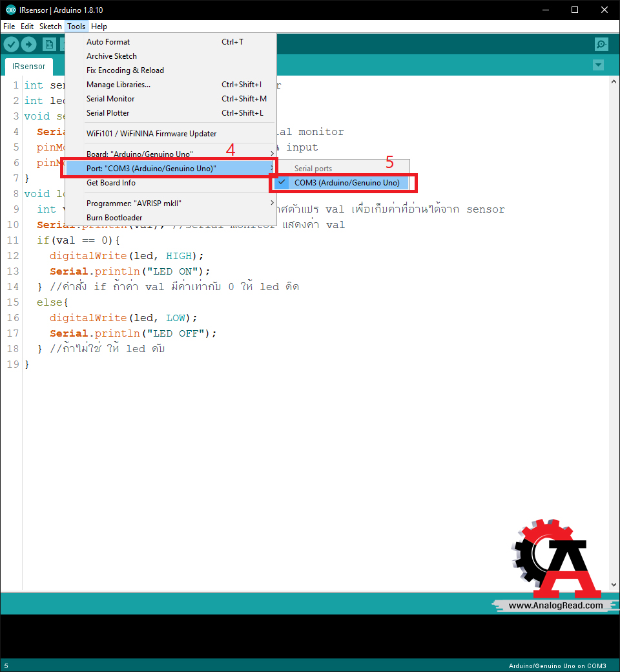Switch to the IRsensor sketch tab
The image size is (620, 672).
pyautogui.click(x=28, y=67)
